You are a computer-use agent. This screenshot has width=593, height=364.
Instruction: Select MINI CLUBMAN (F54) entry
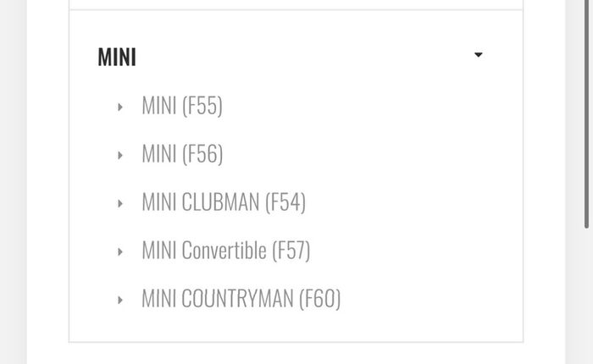tap(224, 202)
